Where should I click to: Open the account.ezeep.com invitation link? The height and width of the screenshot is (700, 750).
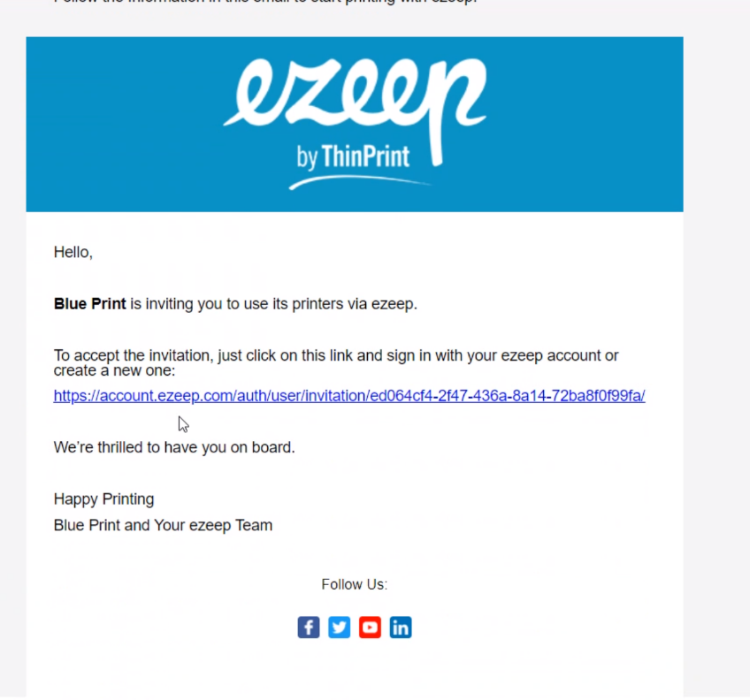click(348, 395)
